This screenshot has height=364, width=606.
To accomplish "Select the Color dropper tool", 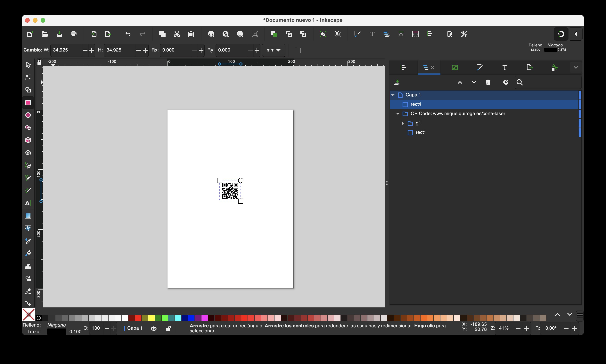I will (x=28, y=241).
